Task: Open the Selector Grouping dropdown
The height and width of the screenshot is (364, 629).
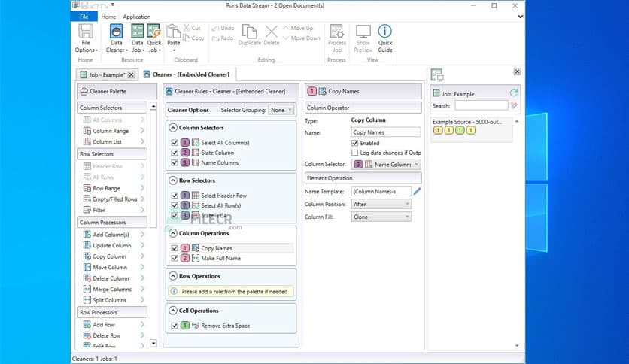Action: point(281,110)
